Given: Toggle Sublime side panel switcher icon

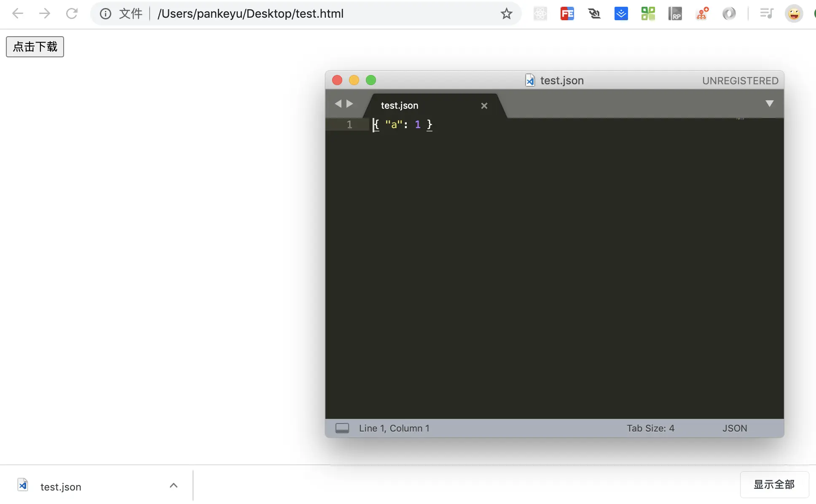Looking at the screenshot, I should pyautogui.click(x=342, y=428).
